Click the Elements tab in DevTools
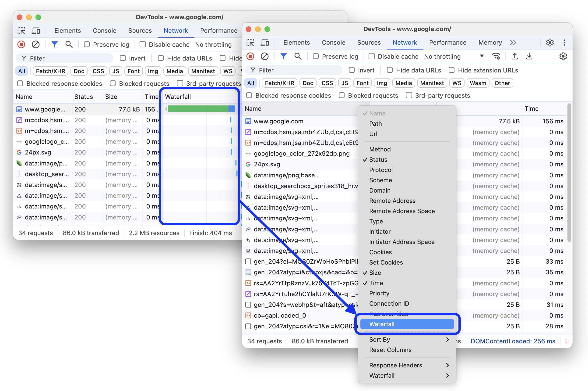 point(296,42)
